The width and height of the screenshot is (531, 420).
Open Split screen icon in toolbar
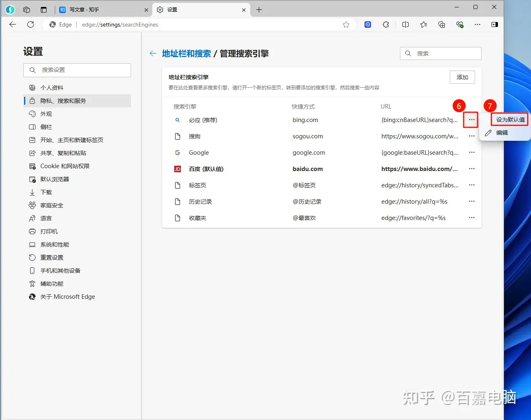coord(405,24)
